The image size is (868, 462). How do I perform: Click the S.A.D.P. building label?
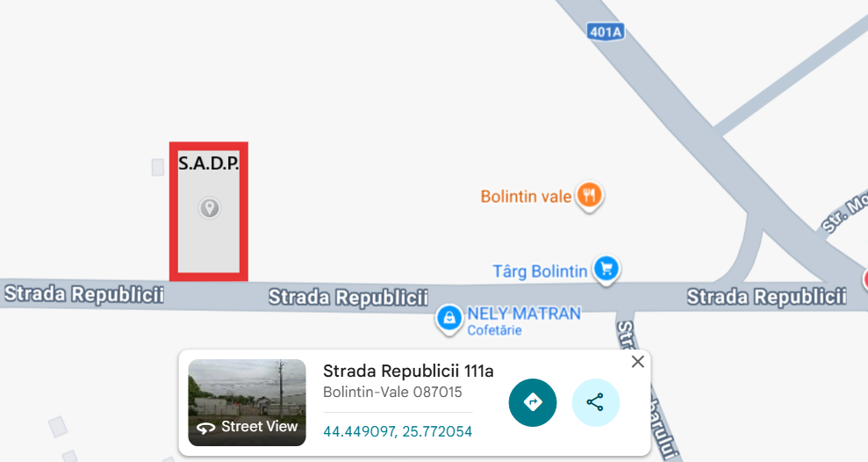tap(209, 162)
